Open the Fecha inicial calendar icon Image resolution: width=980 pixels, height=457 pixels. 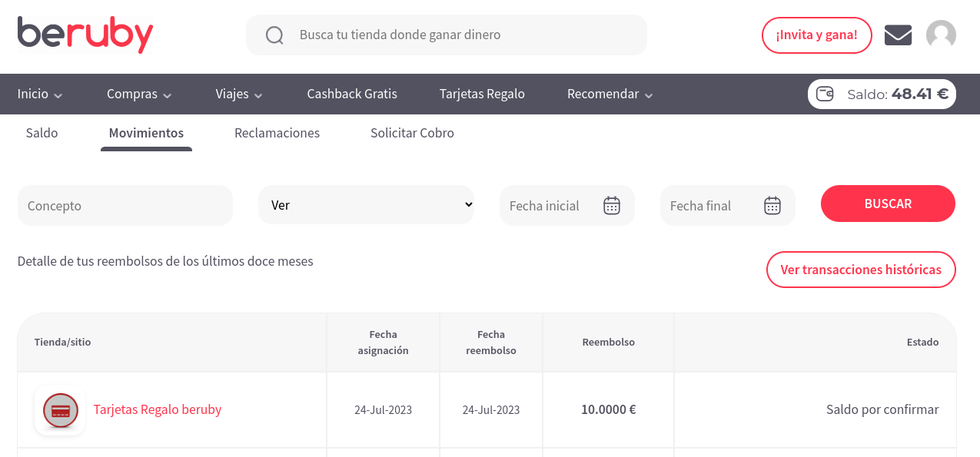[612, 206]
